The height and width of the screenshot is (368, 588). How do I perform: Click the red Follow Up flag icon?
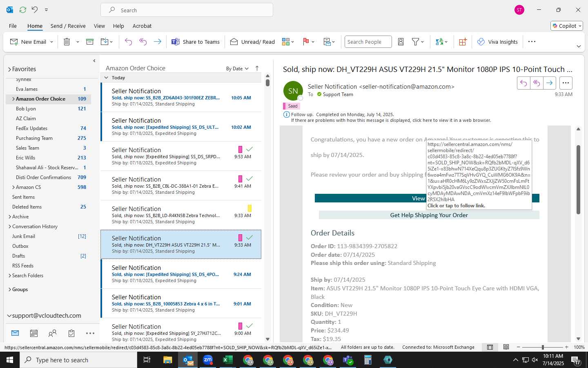click(306, 42)
